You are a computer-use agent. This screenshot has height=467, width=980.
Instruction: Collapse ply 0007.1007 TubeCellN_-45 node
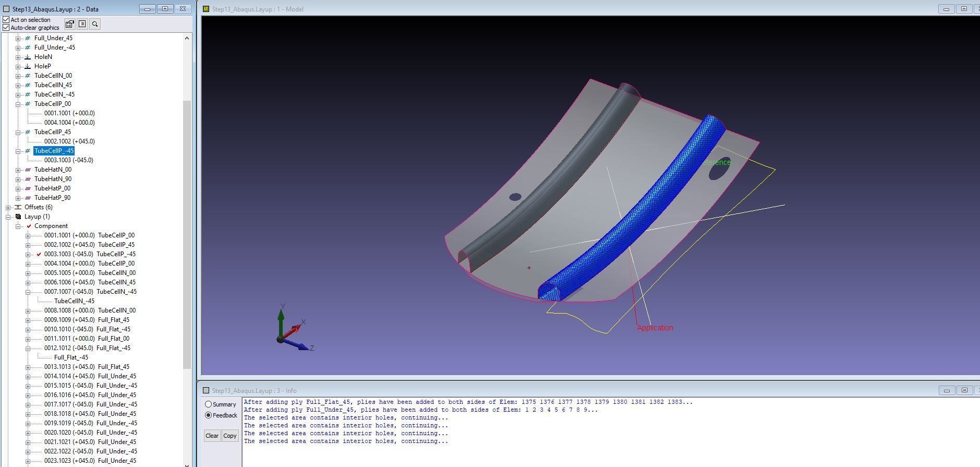point(28,292)
